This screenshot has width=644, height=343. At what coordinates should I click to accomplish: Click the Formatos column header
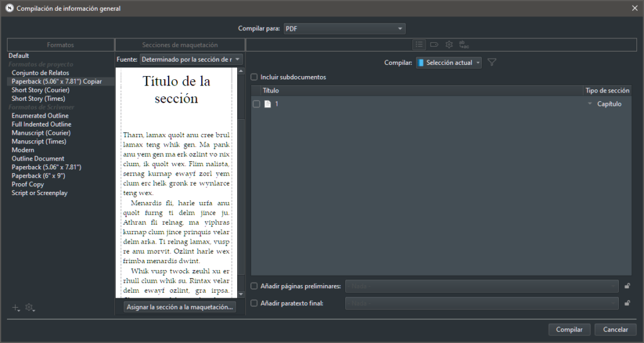coord(60,45)
